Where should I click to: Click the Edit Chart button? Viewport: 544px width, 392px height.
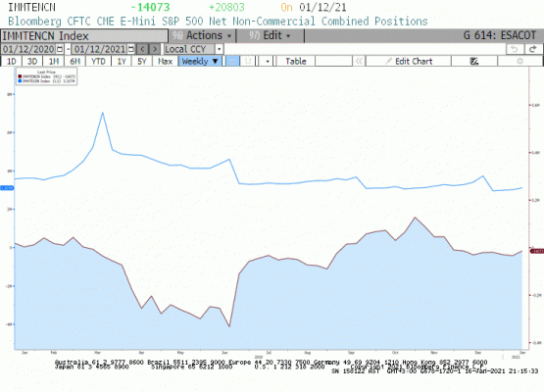pos(409,61)
